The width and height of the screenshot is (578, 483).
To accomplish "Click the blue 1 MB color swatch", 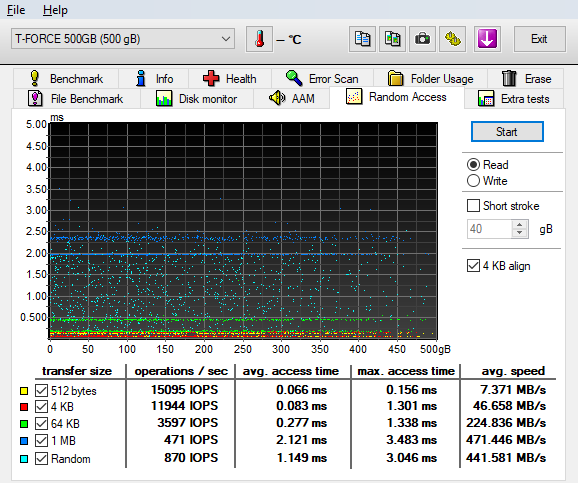I will [x=24, y=441].
